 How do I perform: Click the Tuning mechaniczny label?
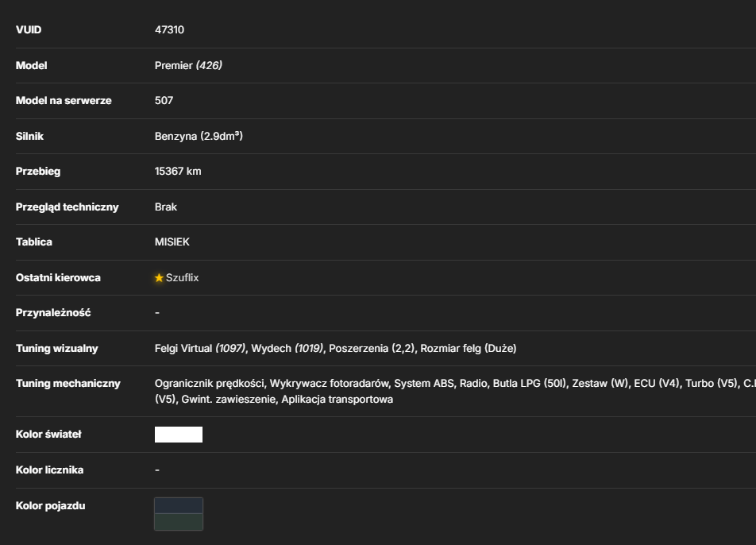(68, 384)
